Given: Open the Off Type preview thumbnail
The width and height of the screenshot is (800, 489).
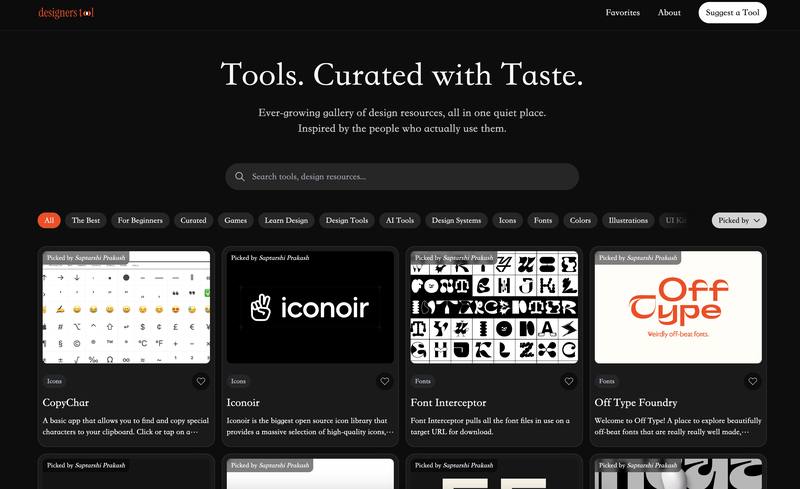Looking at the screenshot, I should (x=678, y=307).
